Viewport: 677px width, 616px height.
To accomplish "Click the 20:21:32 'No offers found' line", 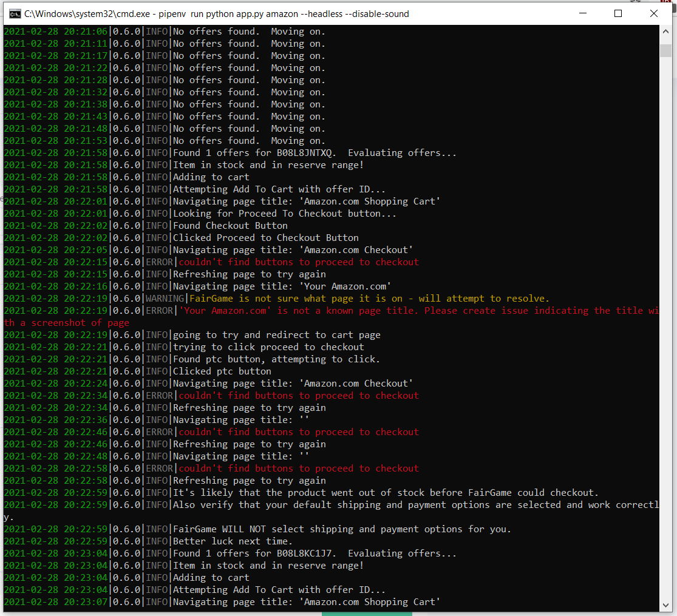I will tap(165, 92).
